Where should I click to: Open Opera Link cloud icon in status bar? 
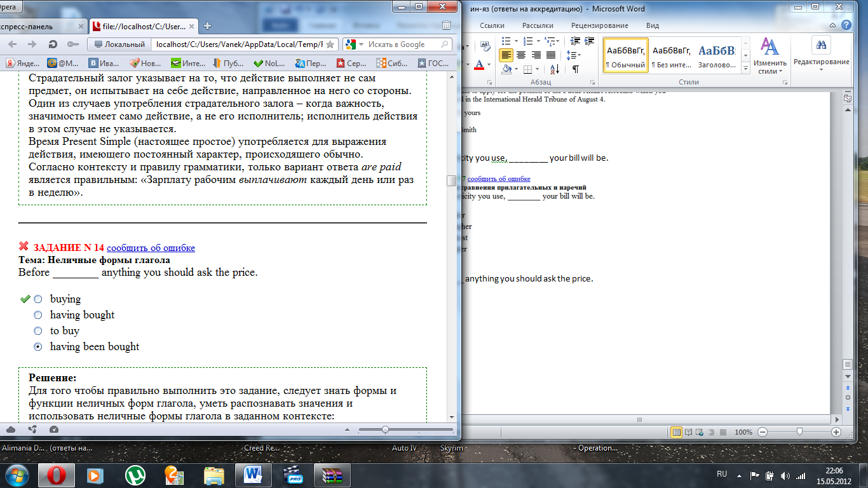tap(11, 430)
